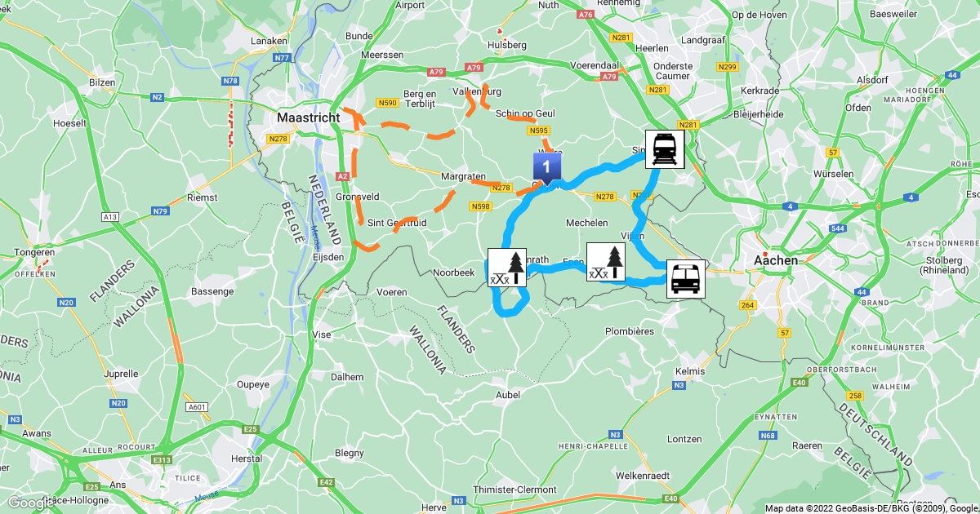Click the N278 road shield near Margraten
The image size is (980, 514).
501,188
